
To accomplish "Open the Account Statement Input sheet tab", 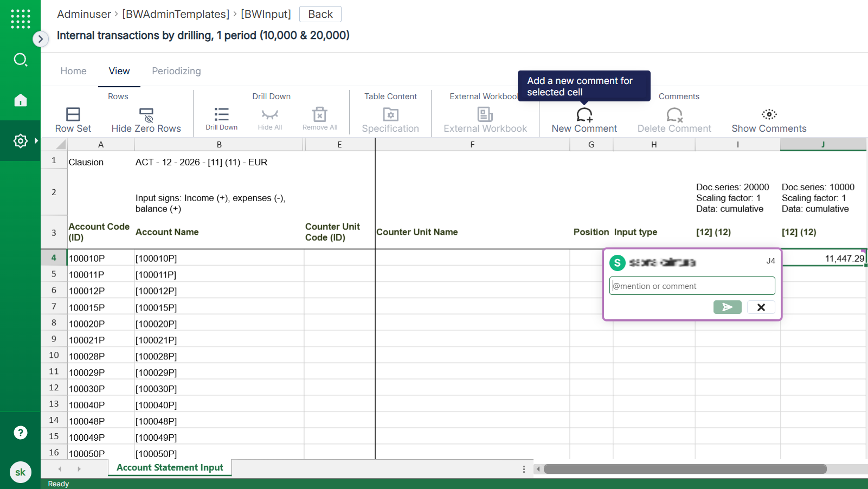I will [x=170, y=467].
